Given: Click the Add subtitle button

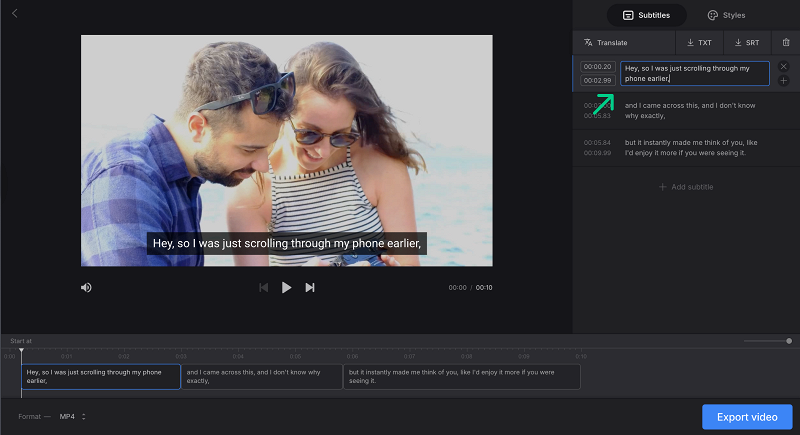Looking at the screenshot, I should coord(686,187).
